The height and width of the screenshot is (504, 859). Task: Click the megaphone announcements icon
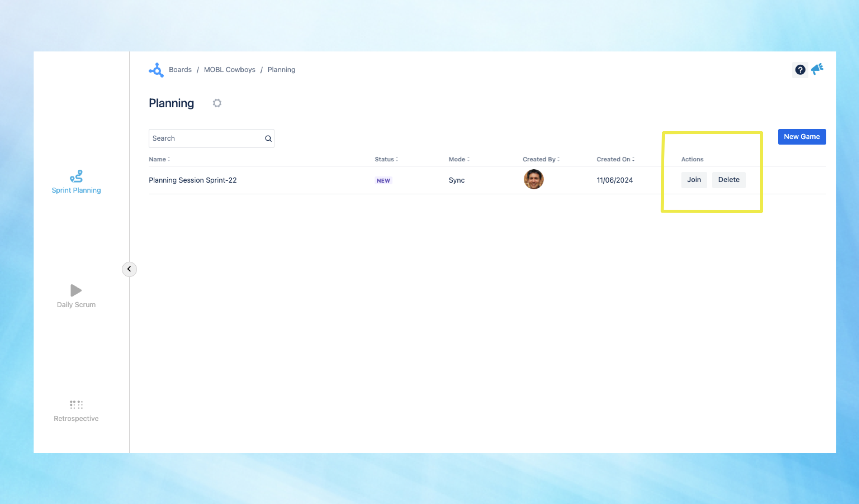817,69
